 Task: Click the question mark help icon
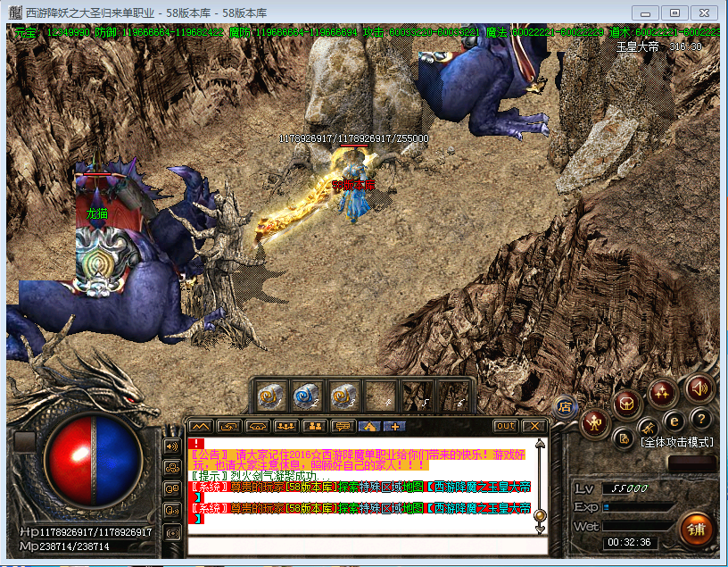pos(700,419)
